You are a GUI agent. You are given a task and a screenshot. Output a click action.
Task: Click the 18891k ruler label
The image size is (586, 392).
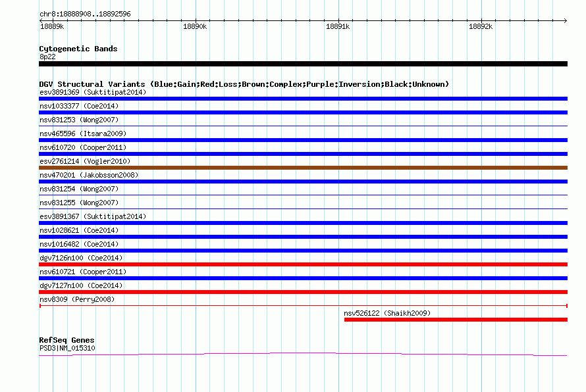(x=338, y=27)
